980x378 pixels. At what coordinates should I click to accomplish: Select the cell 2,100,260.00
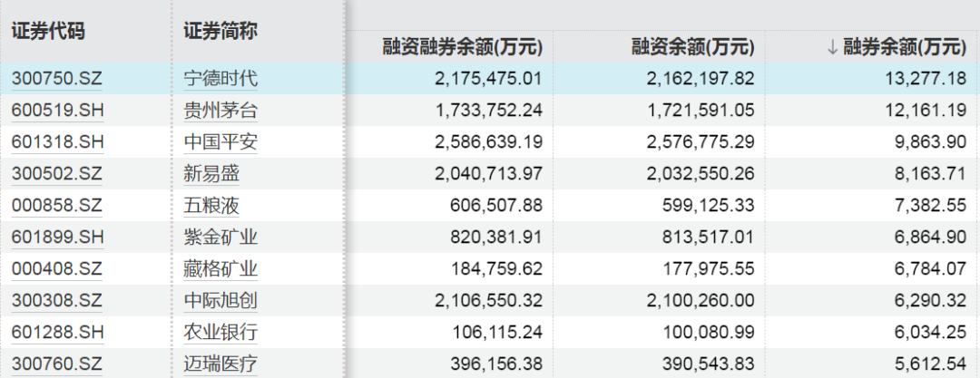pos(701,301)
